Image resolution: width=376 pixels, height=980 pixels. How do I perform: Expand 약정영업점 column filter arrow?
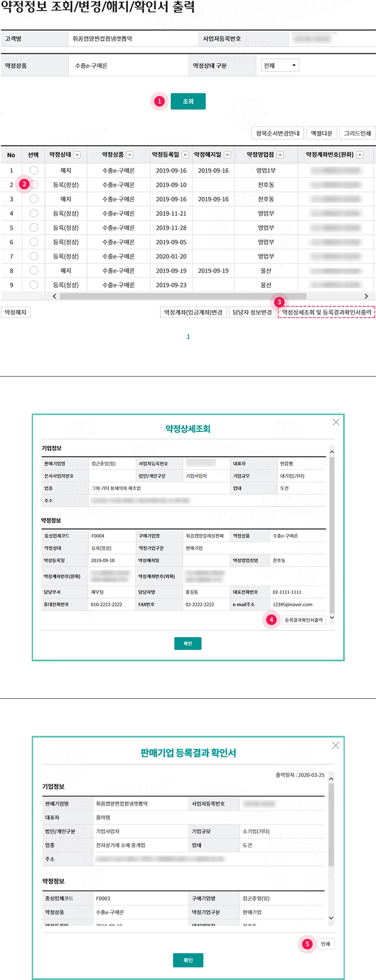pyautogui.click(x=280, y=155)
